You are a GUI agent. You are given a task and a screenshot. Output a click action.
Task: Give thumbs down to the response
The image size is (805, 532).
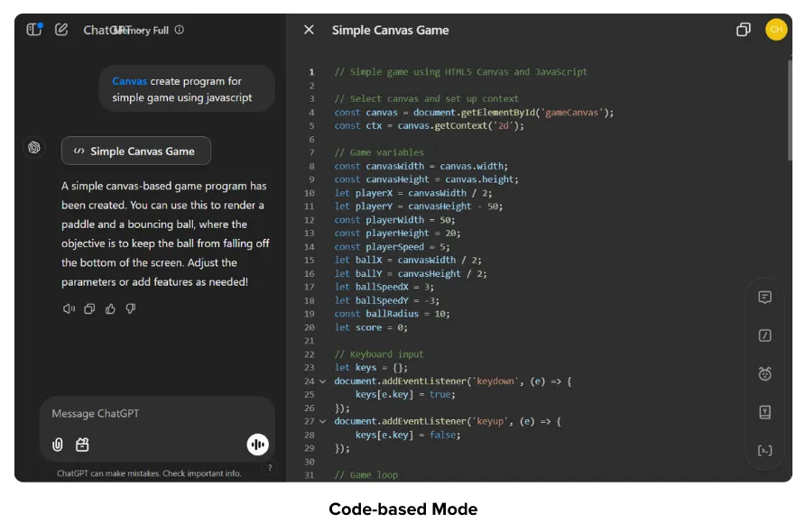coord(131,309)
